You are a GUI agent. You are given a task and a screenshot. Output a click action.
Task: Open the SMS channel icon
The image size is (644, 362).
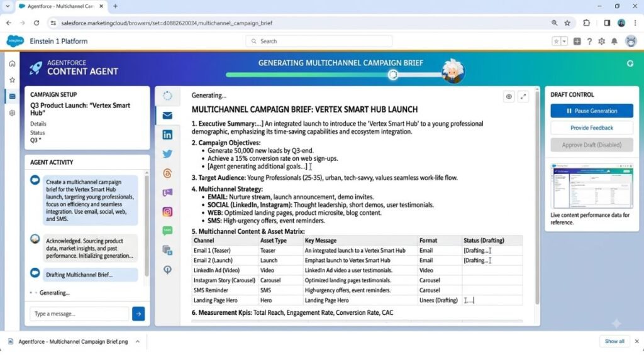[167, 231]
